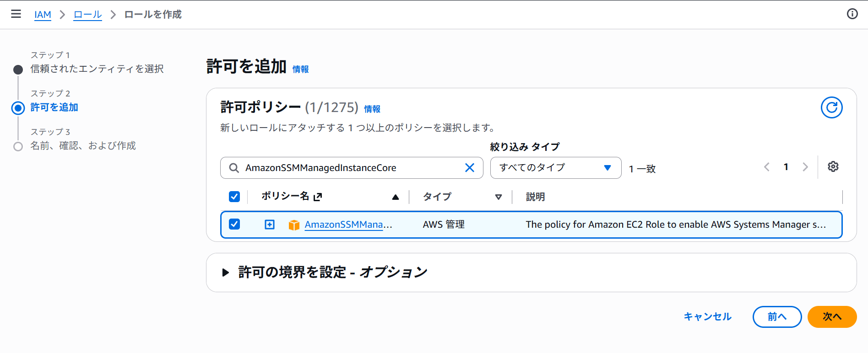The height and width of the screenshot is (353, 868).
Task: Clear the policy search with the X icon
Action: point(469,168)
